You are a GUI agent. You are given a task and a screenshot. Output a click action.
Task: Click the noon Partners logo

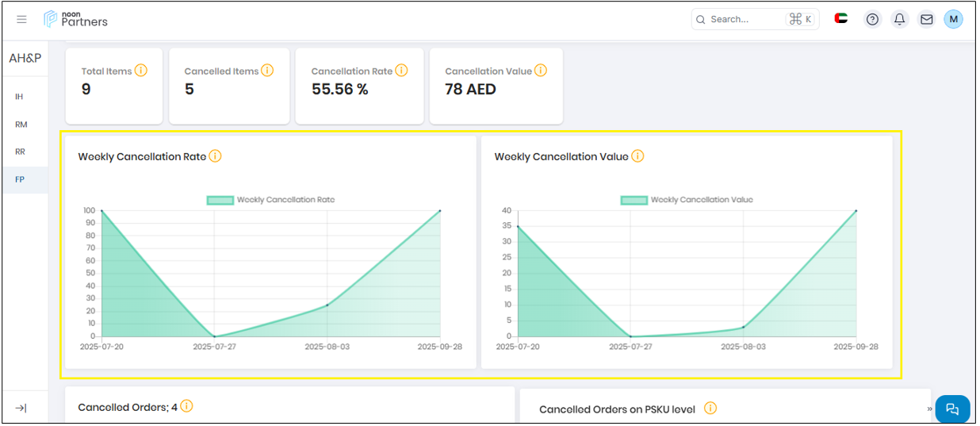click(76, 19)
